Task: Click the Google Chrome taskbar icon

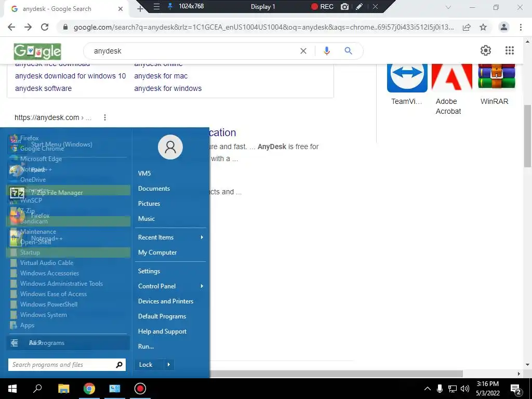Action: click(x=89, y=389)
